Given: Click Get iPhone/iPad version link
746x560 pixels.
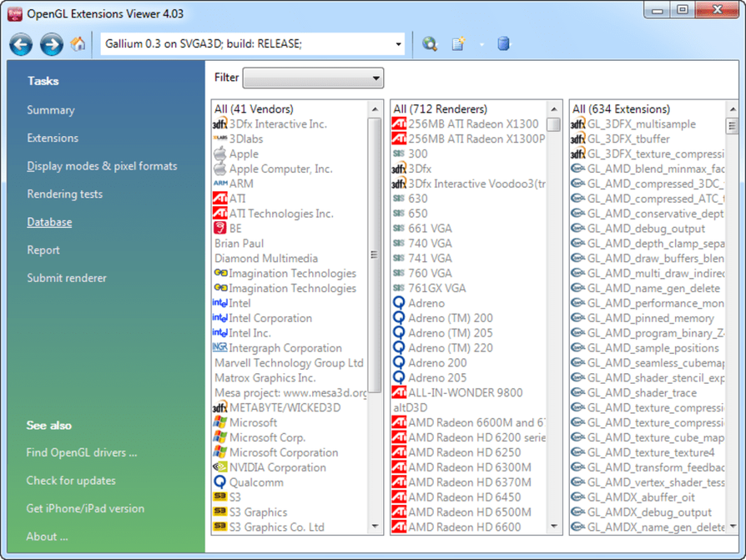Looking at the screenshot, I should click(x=85, y=508).
